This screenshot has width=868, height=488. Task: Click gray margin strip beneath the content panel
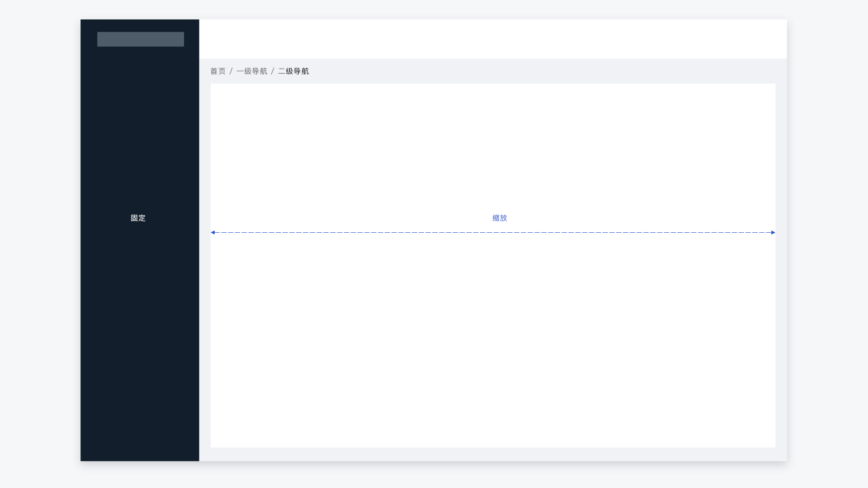(493, 455)
